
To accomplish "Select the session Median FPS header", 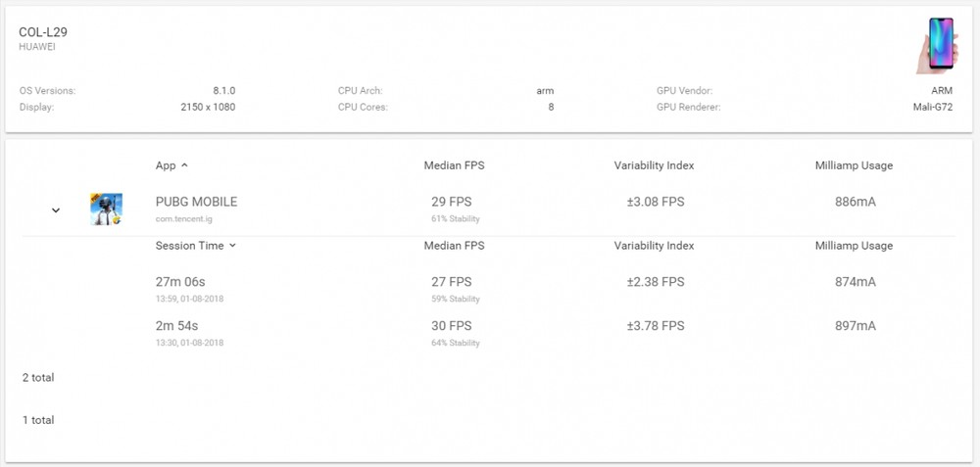I will click(x=454, y=246).
